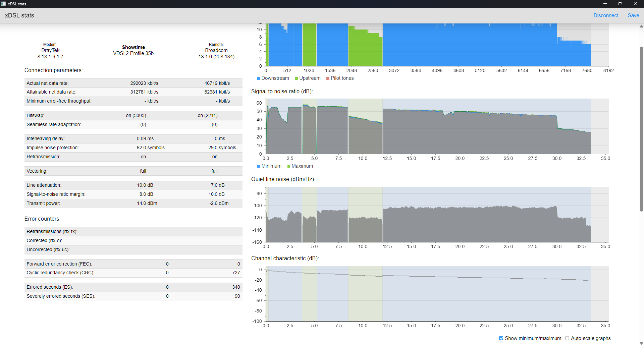Click the 'Forward error correction (FEC):' label
644x346 pixels.
coord(59,264)
